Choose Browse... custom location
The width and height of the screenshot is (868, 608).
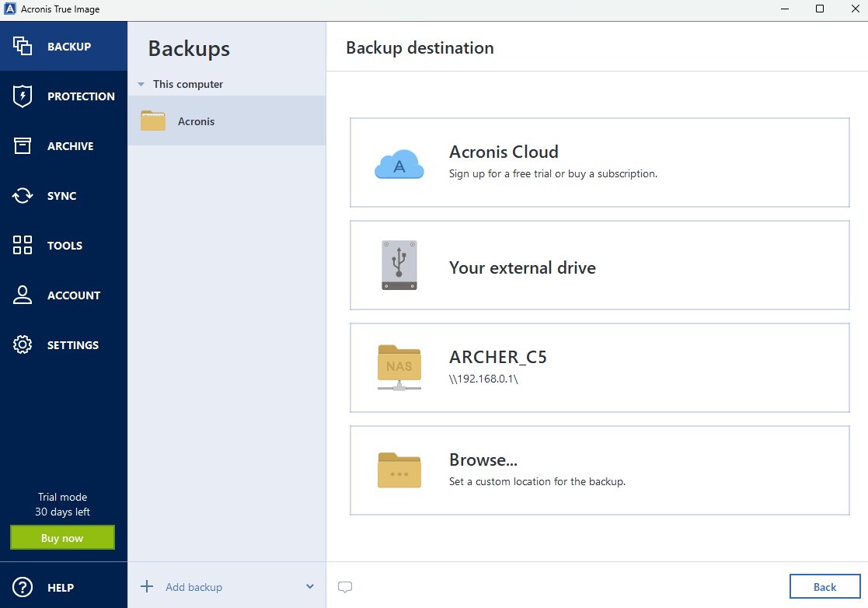tap(599, 470)
